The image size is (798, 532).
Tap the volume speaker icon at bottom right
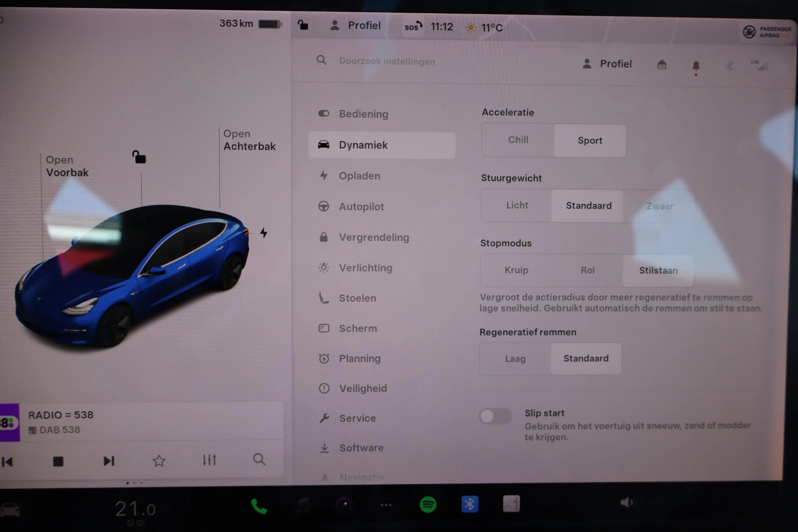627,502
